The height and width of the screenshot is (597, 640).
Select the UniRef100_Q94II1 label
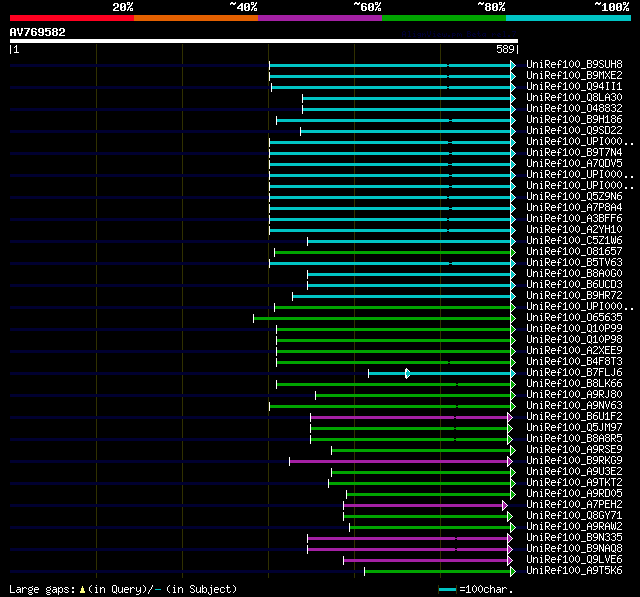pyautogui.click(x=574, y=87)
